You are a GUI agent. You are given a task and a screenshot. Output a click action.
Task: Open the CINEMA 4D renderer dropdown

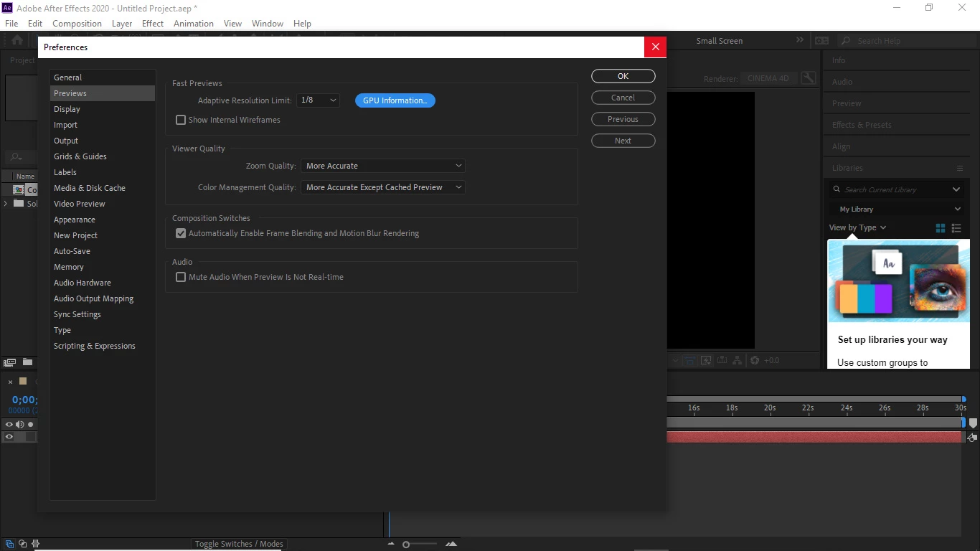(768, 78)
